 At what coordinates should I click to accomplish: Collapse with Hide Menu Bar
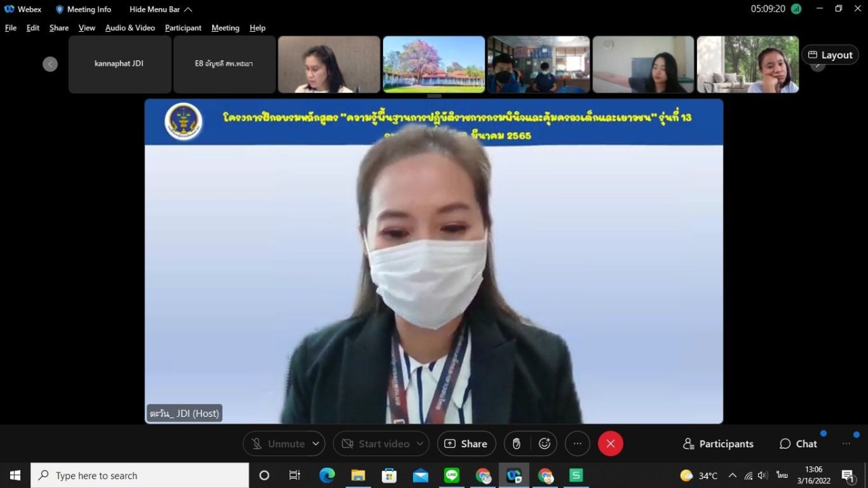pyautogui.click(x=161, y=9)
